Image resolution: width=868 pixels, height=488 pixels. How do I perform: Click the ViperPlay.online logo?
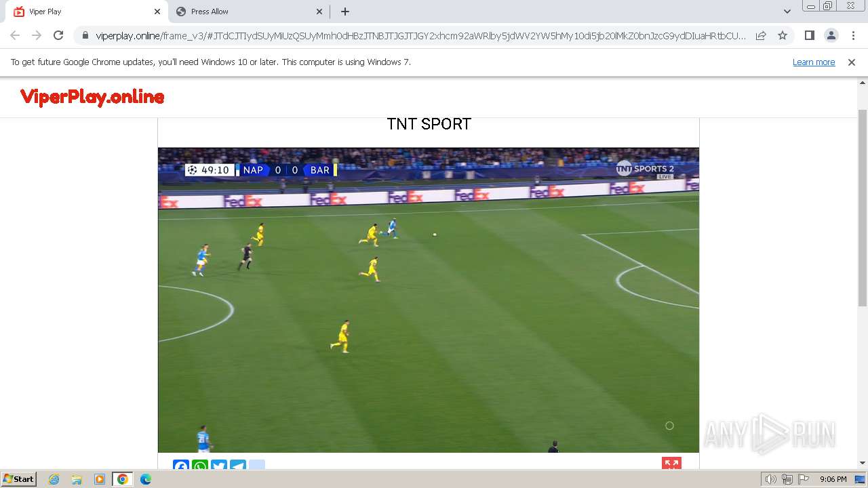click(92, 97)
